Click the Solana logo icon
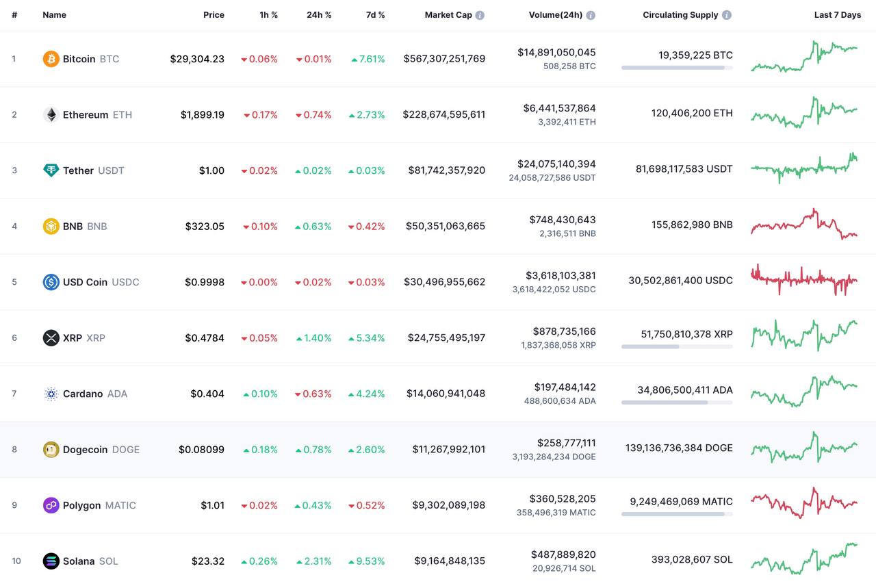 tap(51, 561)
